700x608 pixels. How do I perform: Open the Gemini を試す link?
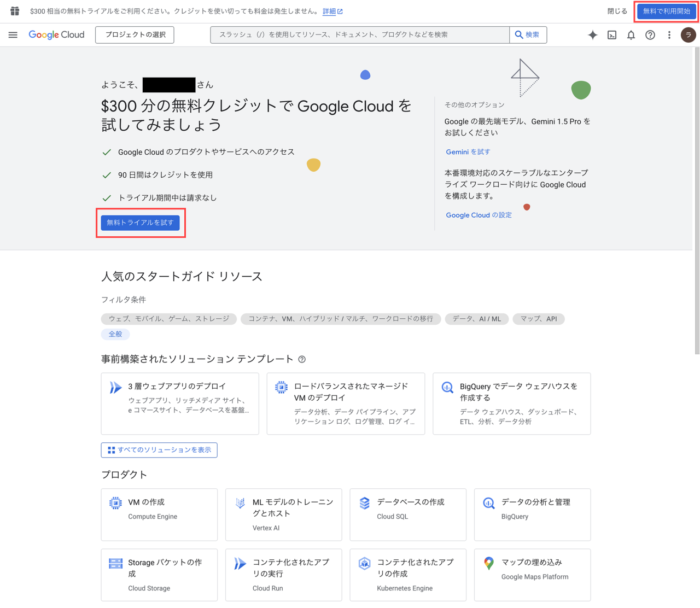468,152
